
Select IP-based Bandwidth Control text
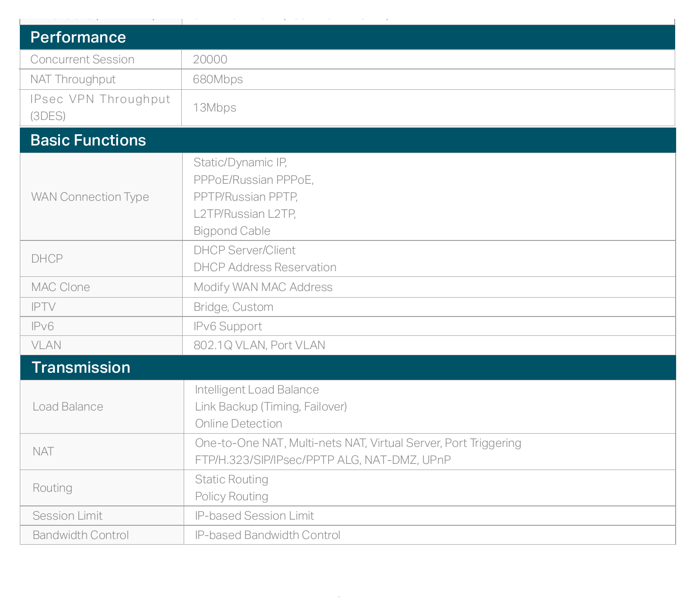[268, 535]
